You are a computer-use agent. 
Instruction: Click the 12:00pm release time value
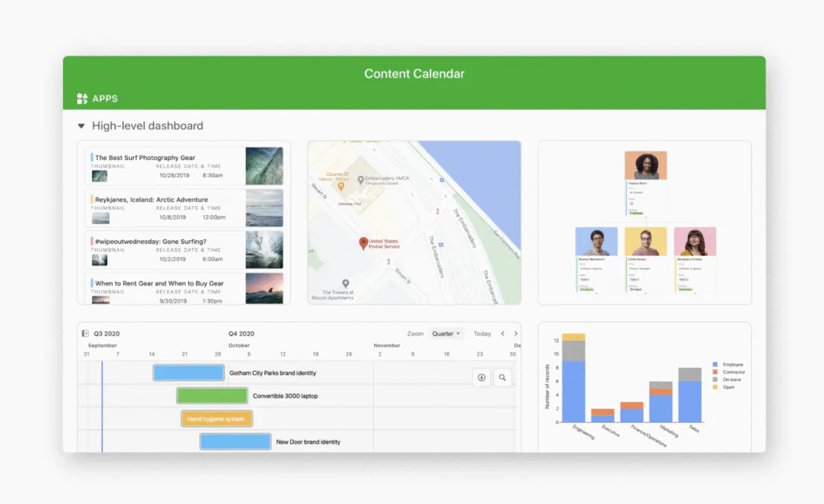pos(214,217)
